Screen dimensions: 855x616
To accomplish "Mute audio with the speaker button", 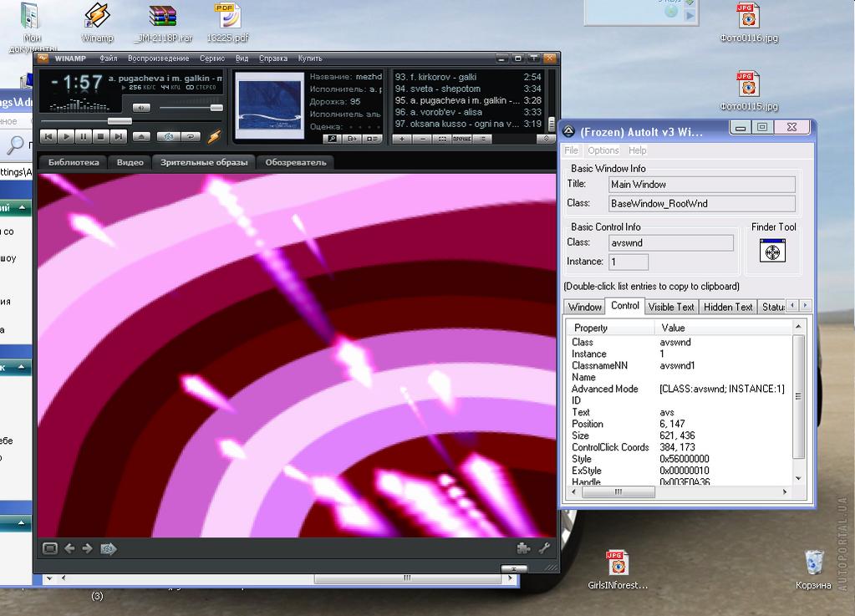I will coord(141,108).
